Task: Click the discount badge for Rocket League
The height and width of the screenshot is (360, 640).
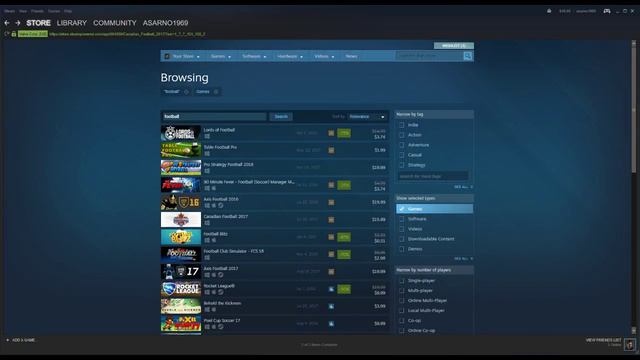Action: click(x=344, y=289)
